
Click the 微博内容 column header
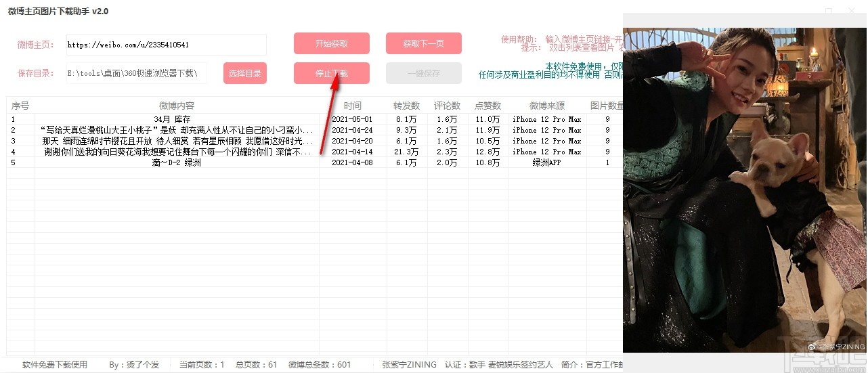[x=177, y=106]
